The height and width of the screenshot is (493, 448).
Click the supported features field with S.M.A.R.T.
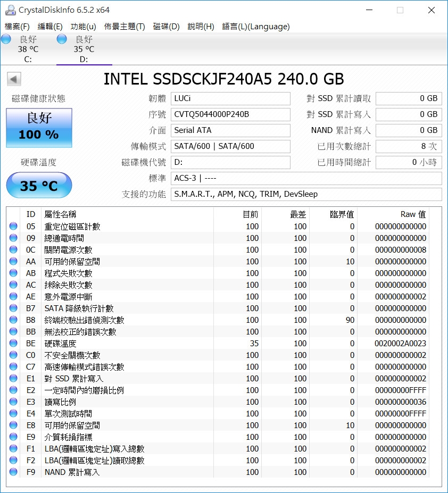click(x=306, y=194)
